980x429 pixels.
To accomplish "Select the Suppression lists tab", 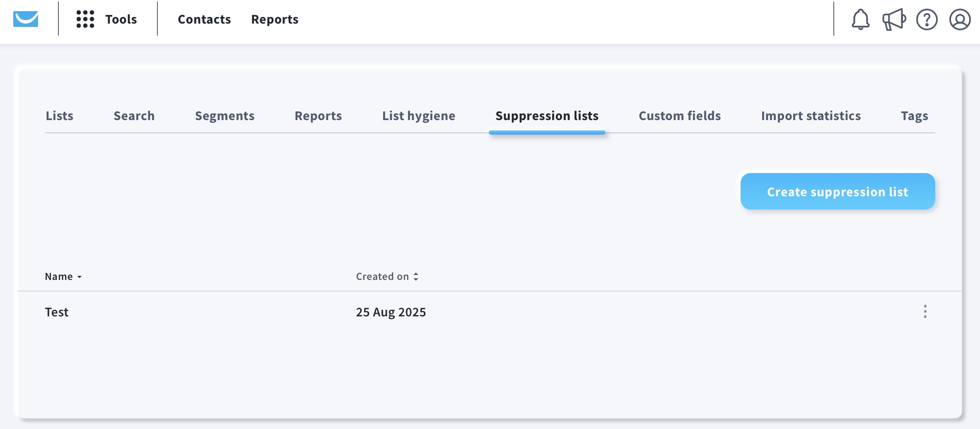I will pos(547,116).
